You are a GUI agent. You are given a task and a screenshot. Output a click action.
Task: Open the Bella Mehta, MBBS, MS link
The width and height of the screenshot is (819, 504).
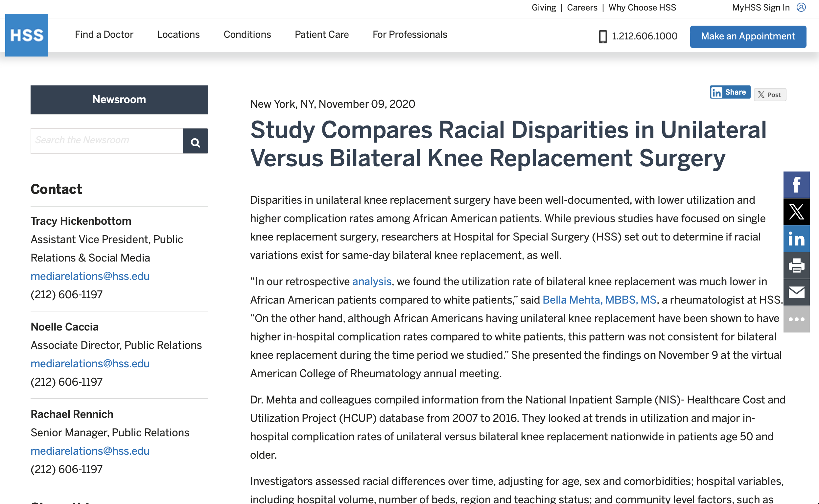click(599, 300)
